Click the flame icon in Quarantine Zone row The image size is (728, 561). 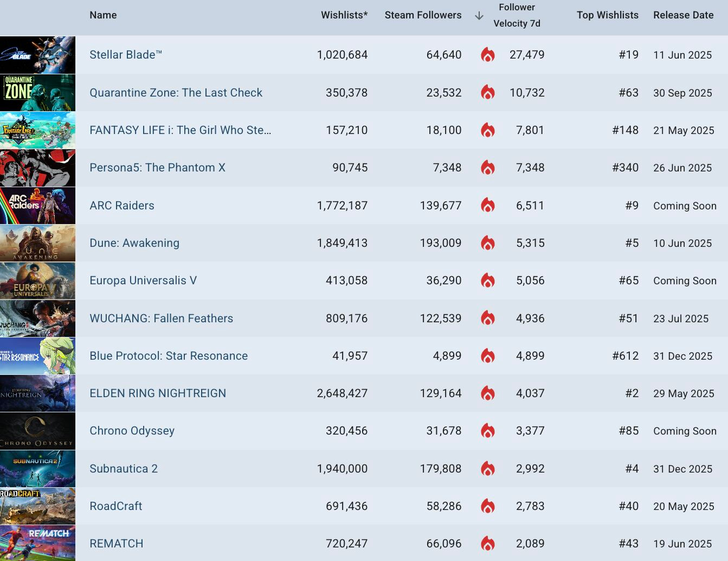click(488, 92)
